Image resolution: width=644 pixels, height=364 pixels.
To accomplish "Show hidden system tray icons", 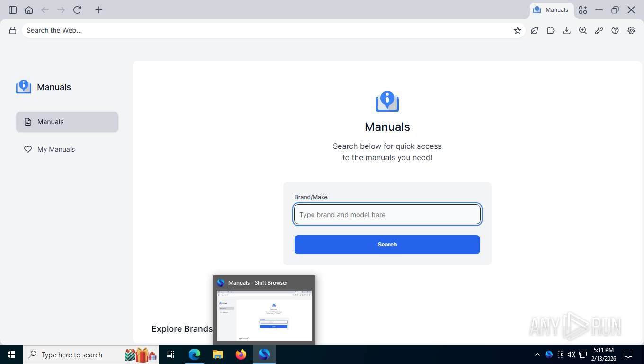I will coord(537,355).
